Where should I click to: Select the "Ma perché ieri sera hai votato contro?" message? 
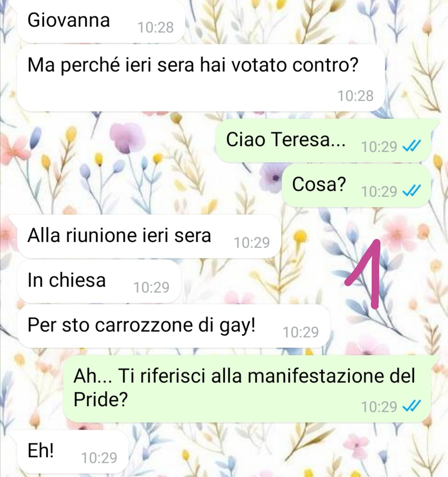click(x=201, y=78)
